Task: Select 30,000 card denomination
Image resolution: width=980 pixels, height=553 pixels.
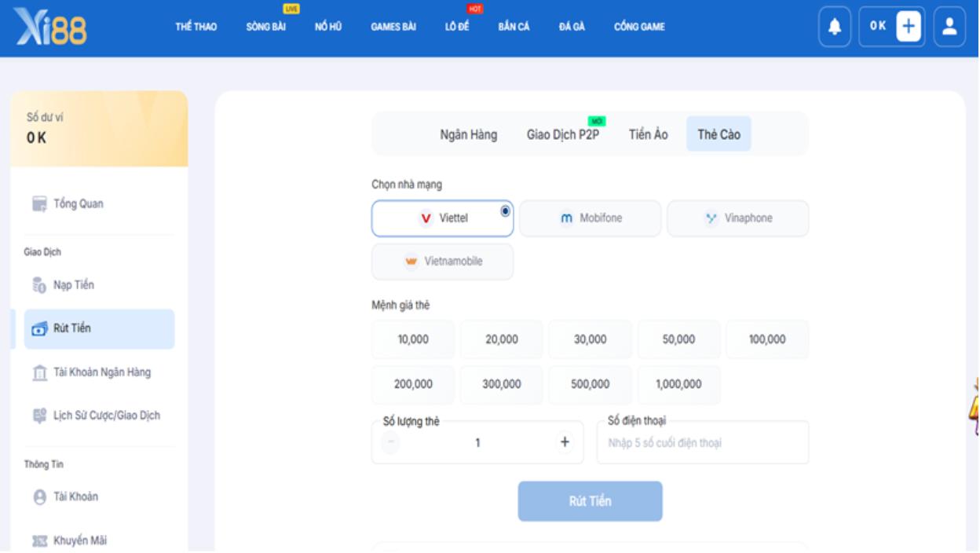Action: pyautogui.click(x=590, y=339)
